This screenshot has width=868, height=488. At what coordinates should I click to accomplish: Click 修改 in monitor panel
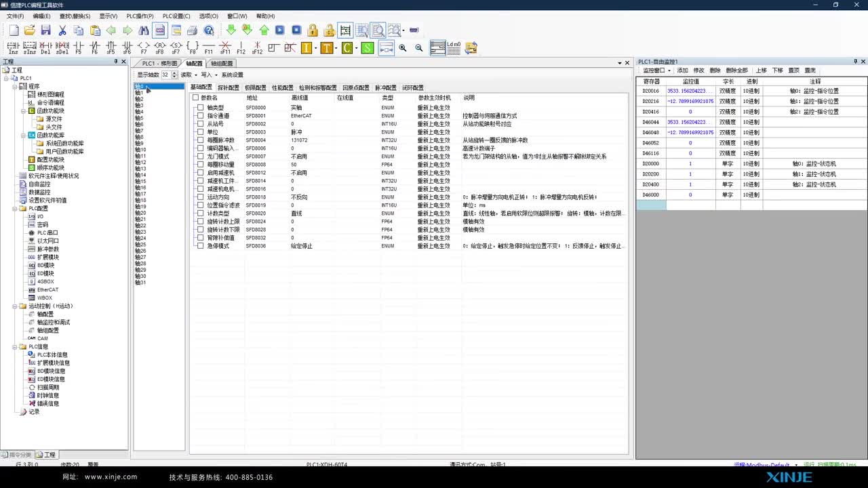(x=698, y=70)
